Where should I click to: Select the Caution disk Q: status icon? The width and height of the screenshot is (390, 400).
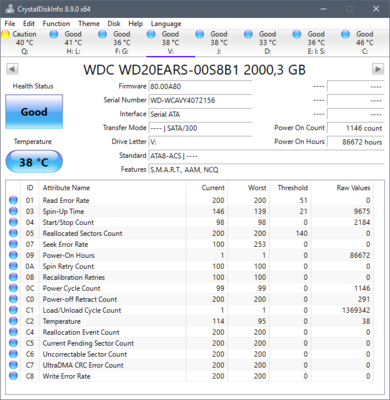coord(5,34)
